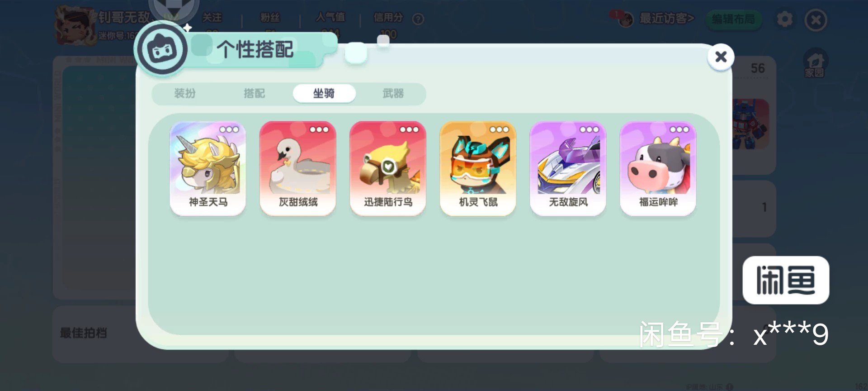Open three-dot menu on 机灵飞鼠 card
The width and height of the screenshot is (868, 391).
(x=499, y=129)
